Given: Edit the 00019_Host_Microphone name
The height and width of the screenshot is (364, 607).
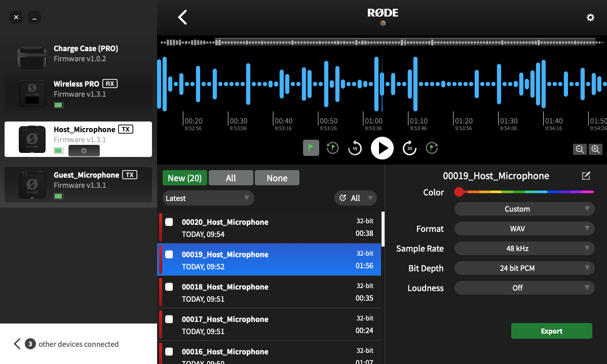Looking at the screenshot, I should pyautogui.click(x=586, y=176).
